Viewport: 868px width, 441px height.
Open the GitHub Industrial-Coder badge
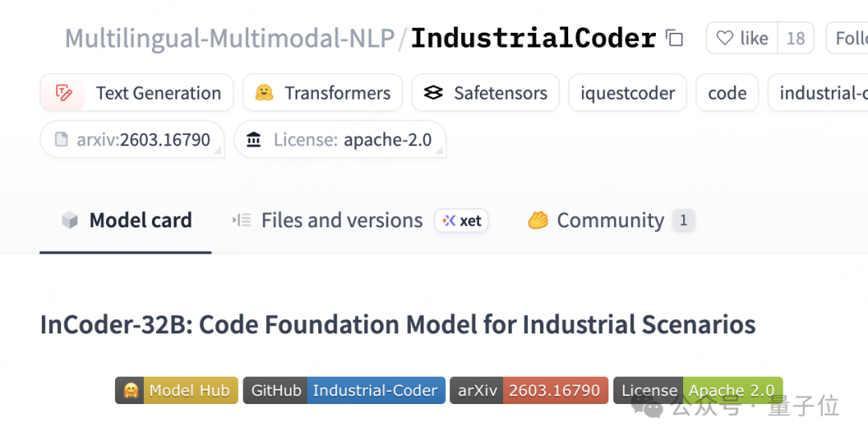tap(344, 390)
